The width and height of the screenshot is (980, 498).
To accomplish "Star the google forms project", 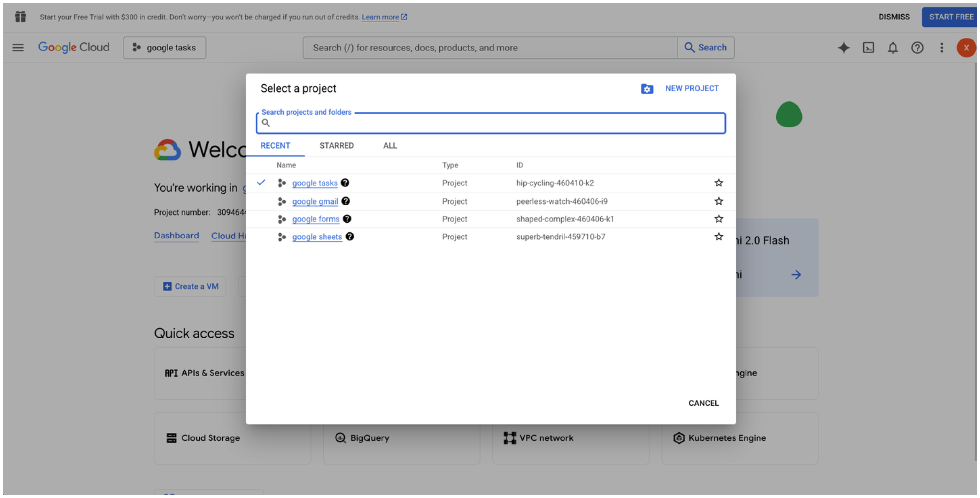I will 718,219.
